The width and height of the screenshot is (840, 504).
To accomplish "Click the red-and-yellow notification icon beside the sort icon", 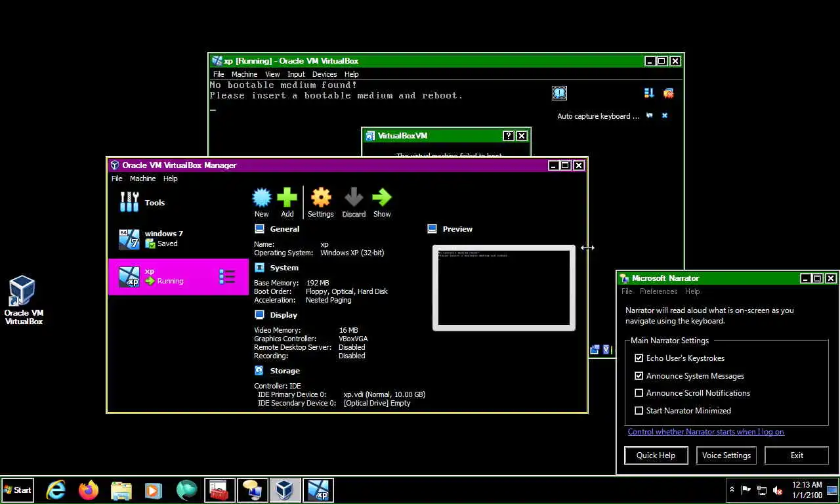I will click(x=668, y=93).
